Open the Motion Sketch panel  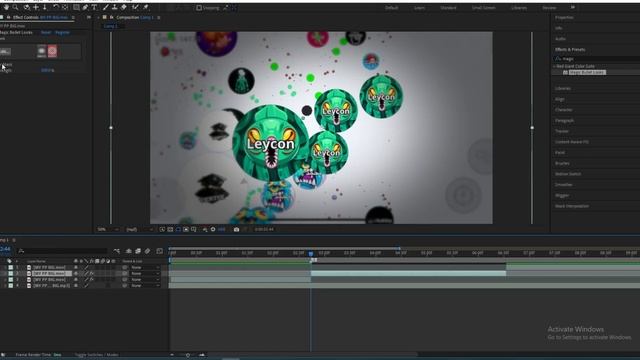click(568, 174)
